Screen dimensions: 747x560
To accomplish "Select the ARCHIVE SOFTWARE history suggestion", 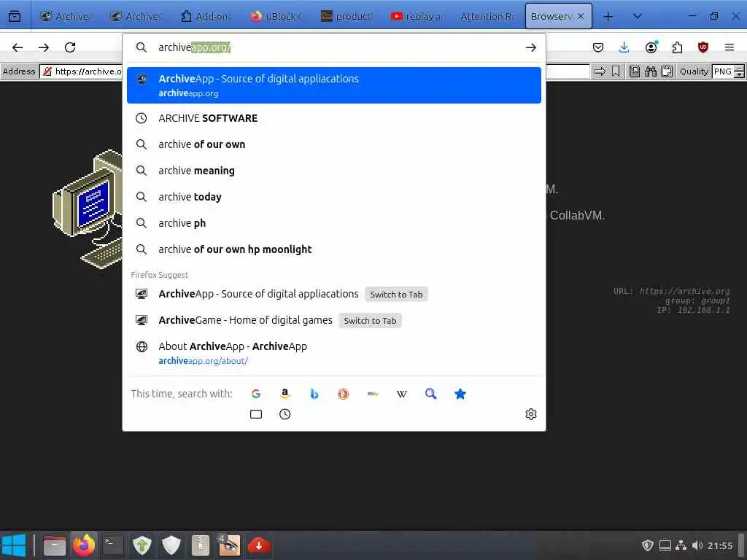I will coord(334,118).
